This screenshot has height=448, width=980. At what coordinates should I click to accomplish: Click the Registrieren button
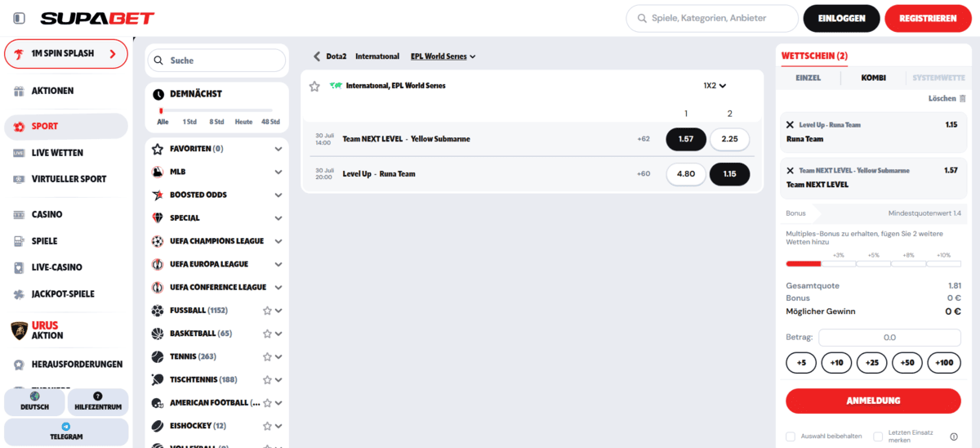pos(928,18)
